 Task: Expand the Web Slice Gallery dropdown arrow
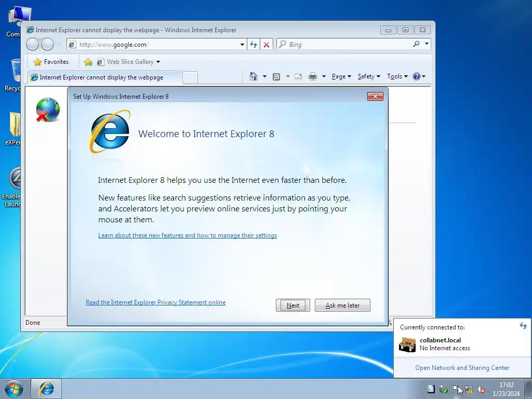point(158,62)
